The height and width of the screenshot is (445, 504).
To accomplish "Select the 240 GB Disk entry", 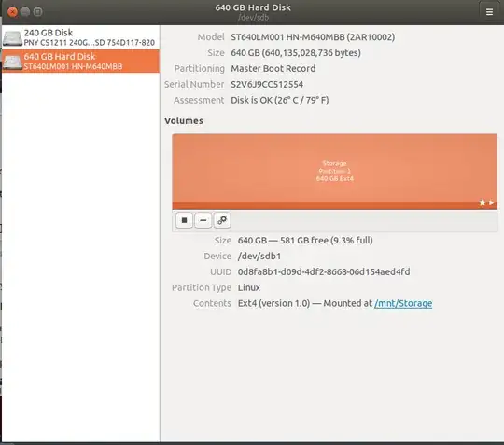I will click(80, 37).
